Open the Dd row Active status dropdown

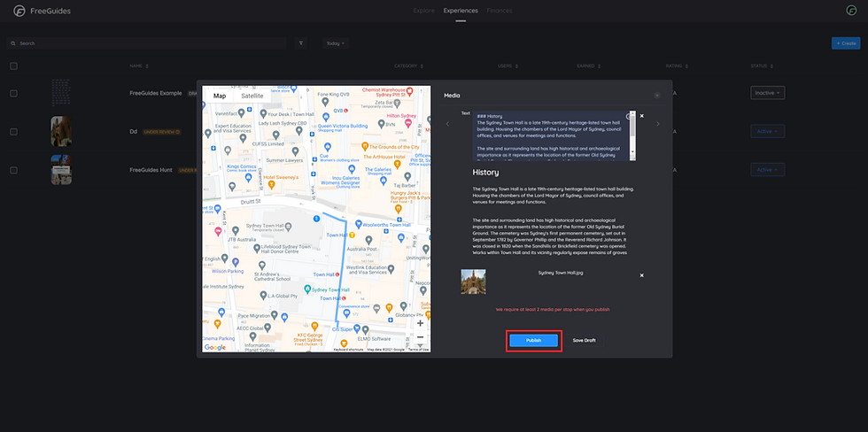(767, 131)
